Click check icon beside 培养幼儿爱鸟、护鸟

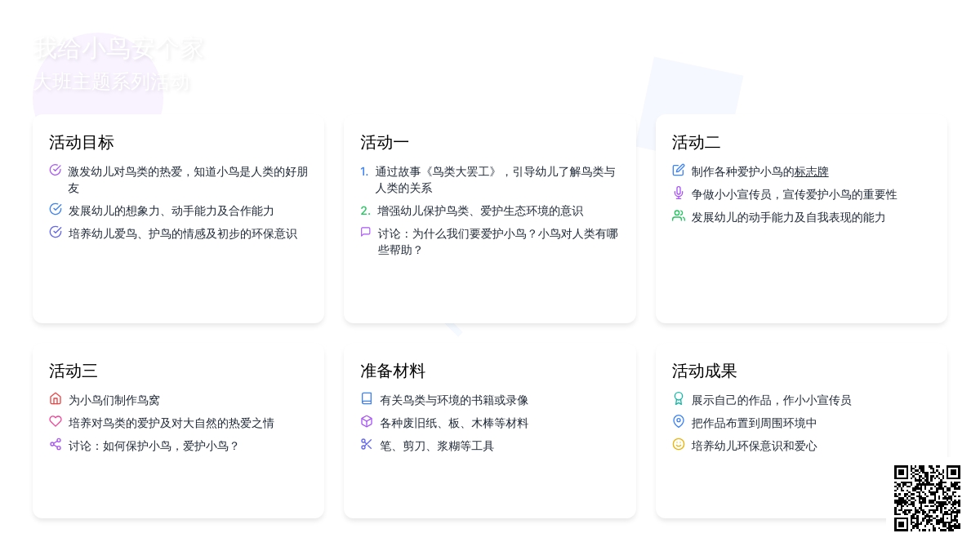pyautogui.click(x=56, y=232)
